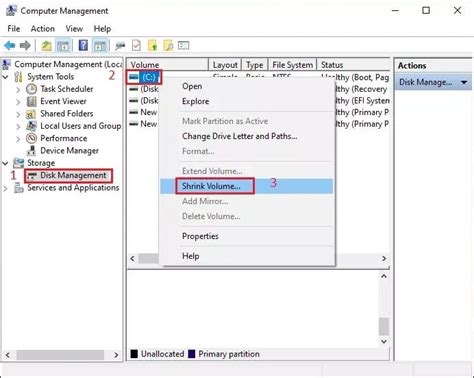This screenshot has width=474, height=378.
Task: Select Change Drive Letter and Paths...
Action: [247, 136]
